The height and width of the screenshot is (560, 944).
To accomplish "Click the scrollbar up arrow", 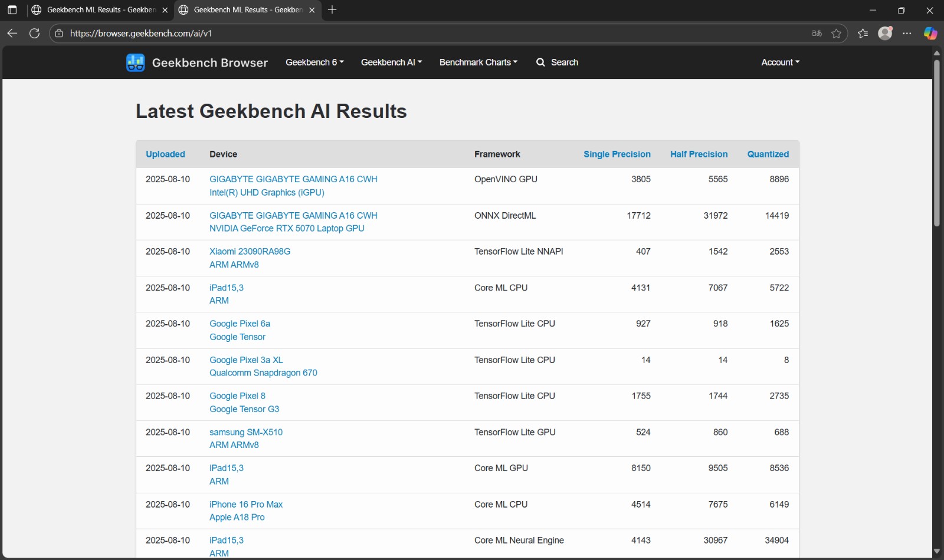I will [936, 53].
